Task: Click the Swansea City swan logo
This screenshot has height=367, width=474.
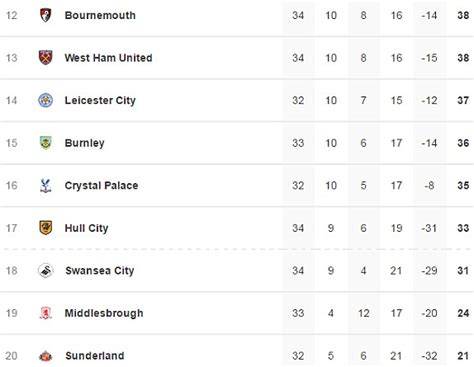Action: coord(46,271)
